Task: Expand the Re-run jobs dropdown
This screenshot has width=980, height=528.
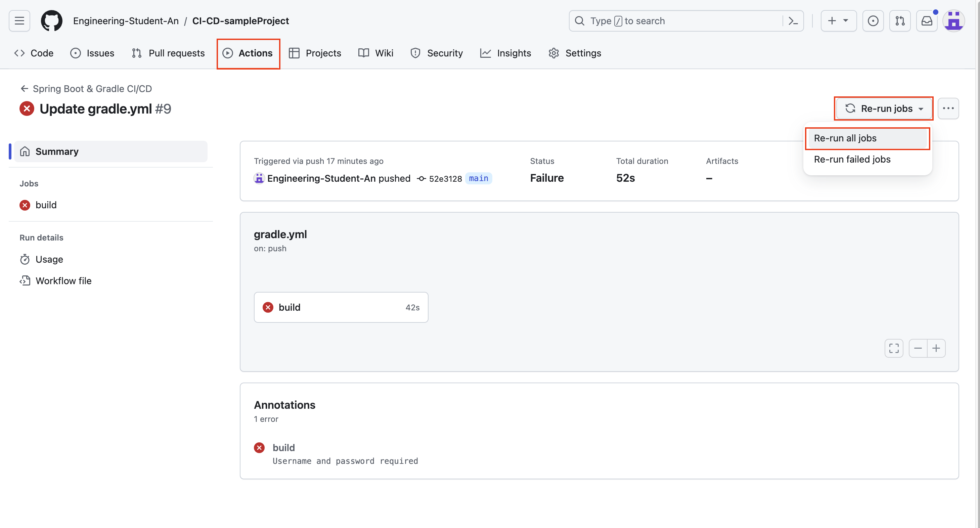Action: [883, 108]
